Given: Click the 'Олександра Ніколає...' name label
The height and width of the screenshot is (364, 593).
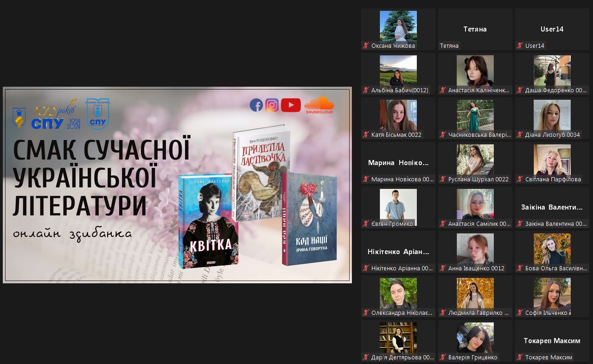Looking at the screenshot, I should point(402,313).
